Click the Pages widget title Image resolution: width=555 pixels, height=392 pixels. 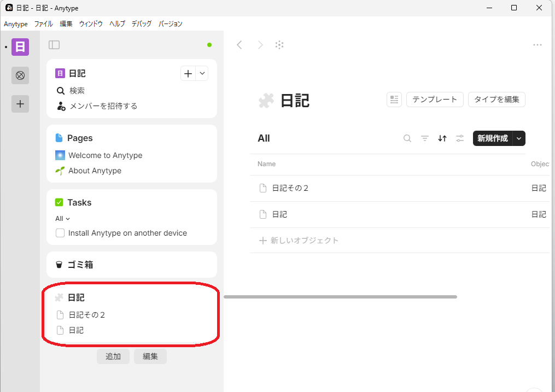(80, 138)
